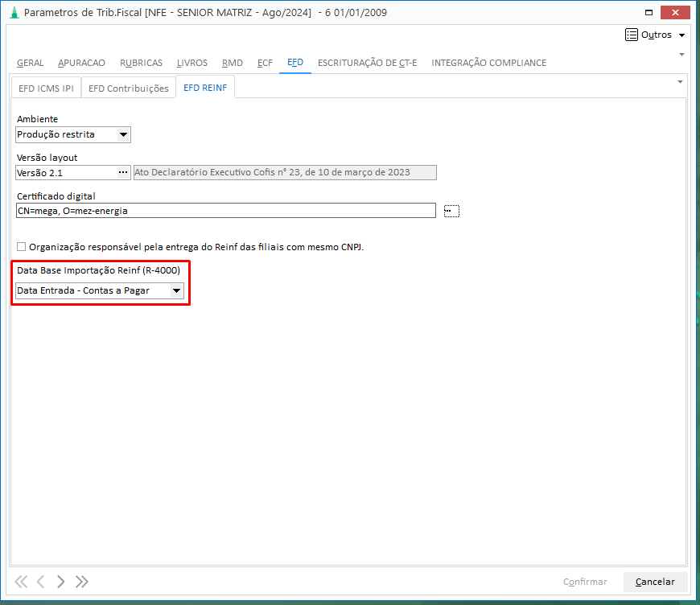Viewport: 700px width, 605px height.
Task: Expand the main tab strip overflow arrow
Action: point(681,55)
